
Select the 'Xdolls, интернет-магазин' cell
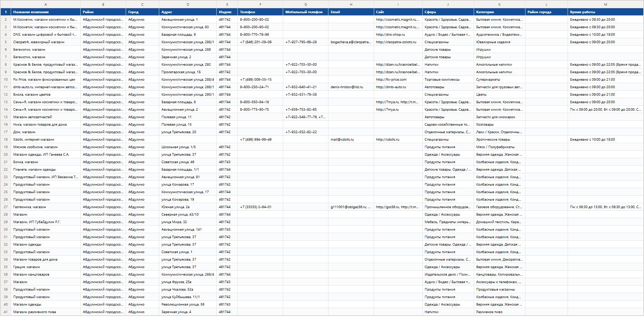(46, 139)
